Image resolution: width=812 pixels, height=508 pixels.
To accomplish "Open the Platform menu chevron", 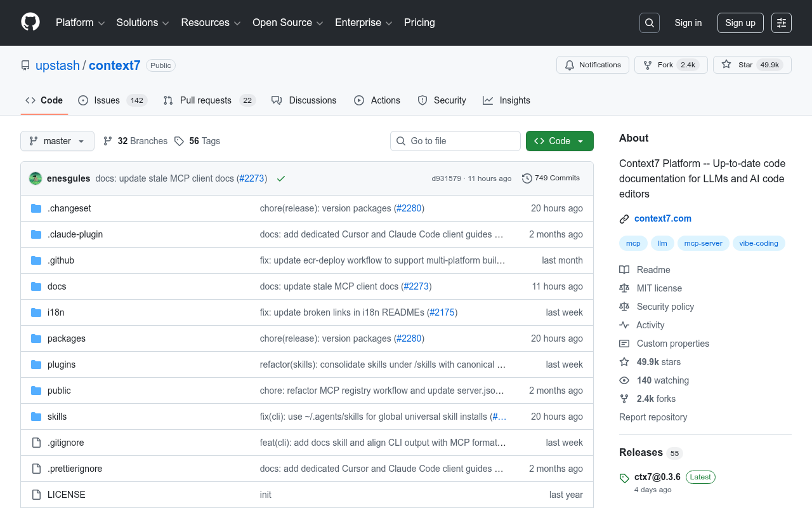I will 101,23.
